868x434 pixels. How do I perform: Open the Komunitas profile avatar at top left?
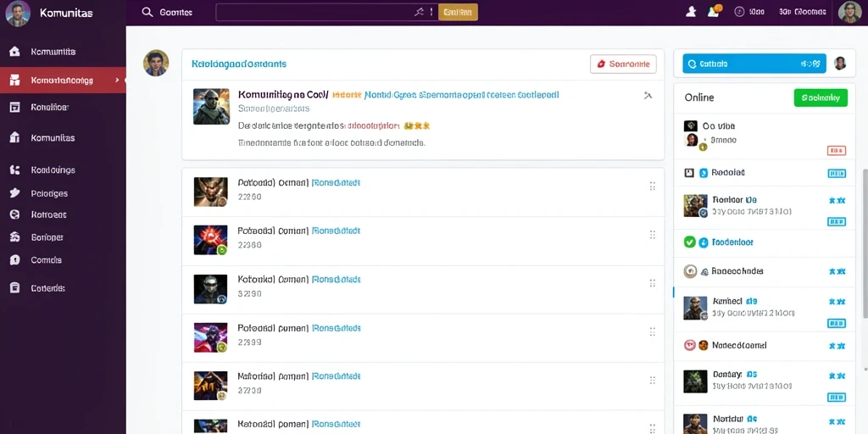pos(17,14)
